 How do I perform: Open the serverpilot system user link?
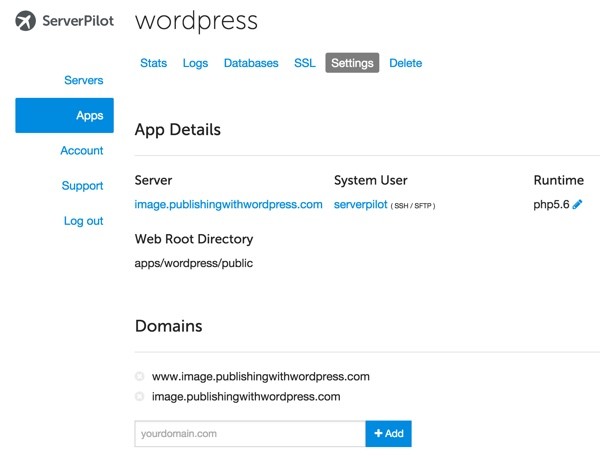360,204
